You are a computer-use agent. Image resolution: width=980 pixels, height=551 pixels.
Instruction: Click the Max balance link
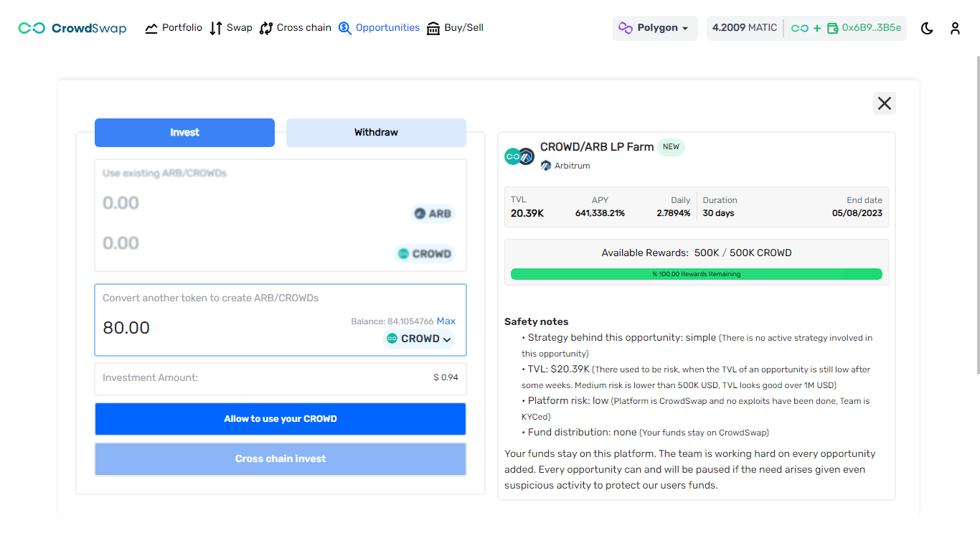click(x=446, y=321)
